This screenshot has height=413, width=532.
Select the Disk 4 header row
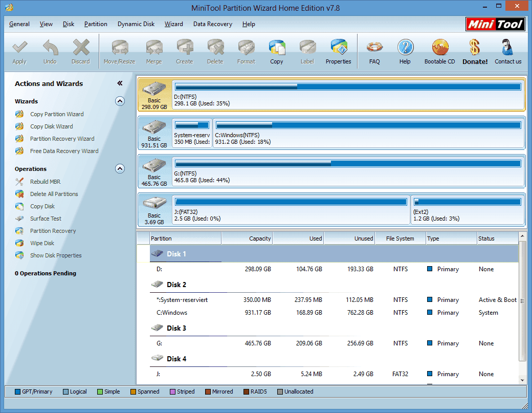(334, 359)
